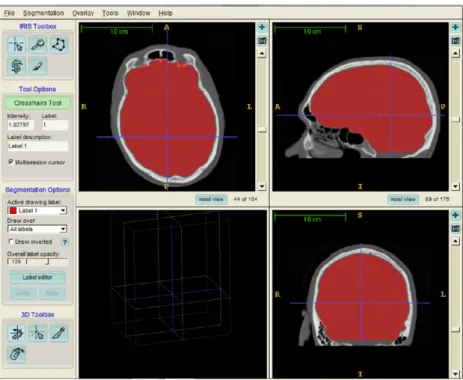This screenshot has height=380, width=463.
Task: Toggle the Multisession cursor checkbox
Action: click(x=11, y=162)
